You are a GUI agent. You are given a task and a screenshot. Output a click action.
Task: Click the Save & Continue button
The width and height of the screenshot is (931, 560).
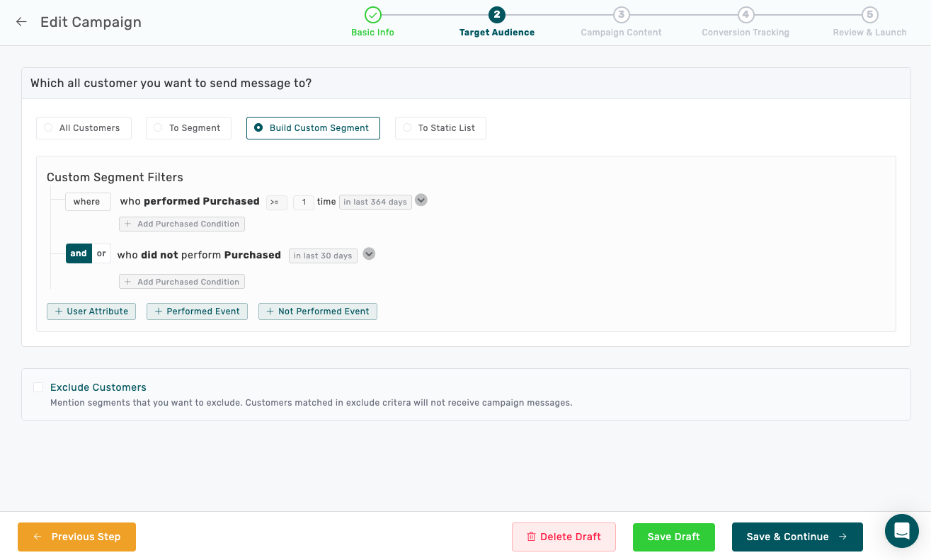point(796,537)
